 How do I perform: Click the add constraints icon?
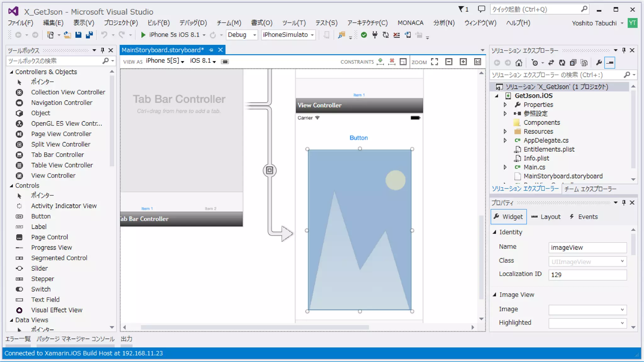point(380,62)
